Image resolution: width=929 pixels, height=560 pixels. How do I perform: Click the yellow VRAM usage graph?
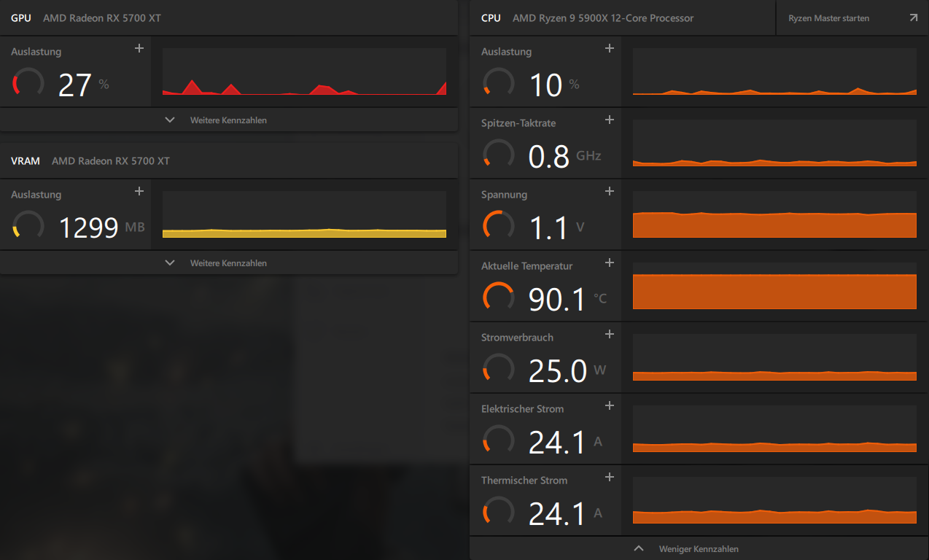pyautogui.click(x=304, y=214)
